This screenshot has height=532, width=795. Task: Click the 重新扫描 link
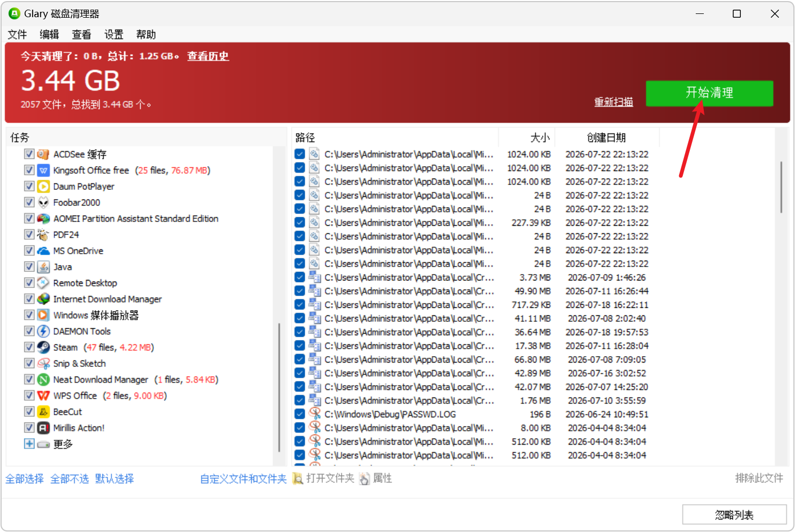[x=614, y=102]
